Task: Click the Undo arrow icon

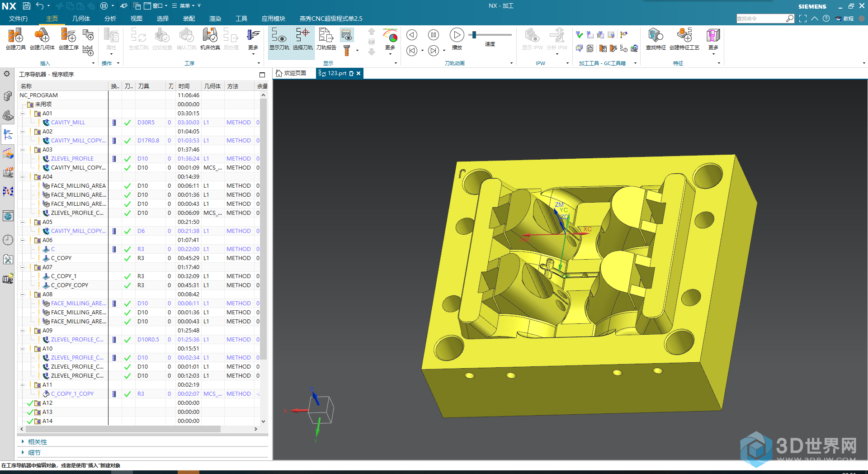Action: point(40,6)
